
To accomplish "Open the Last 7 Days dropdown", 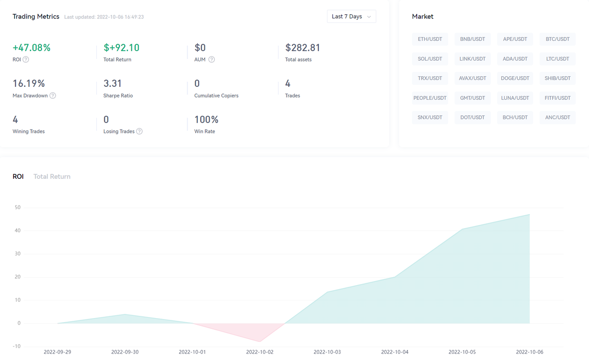I will coord(351,17).
